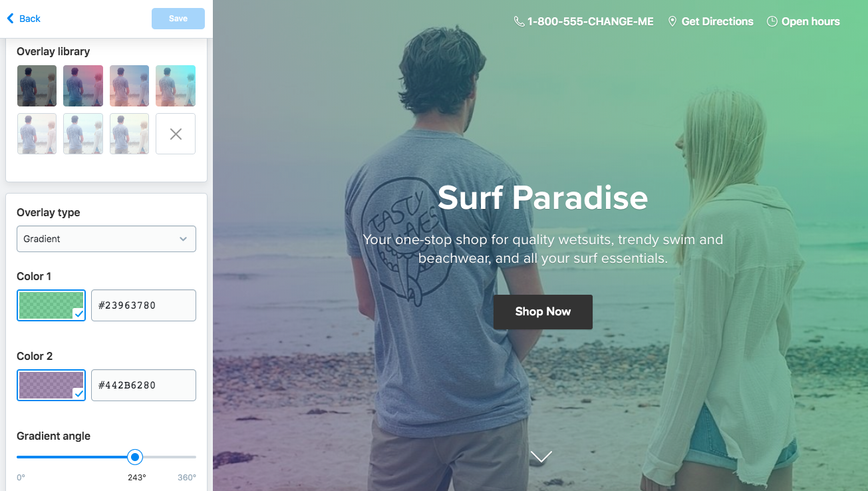
Task: Click the phone icon beside 1-800-555-CHANGE-ME
Action: 519,21
